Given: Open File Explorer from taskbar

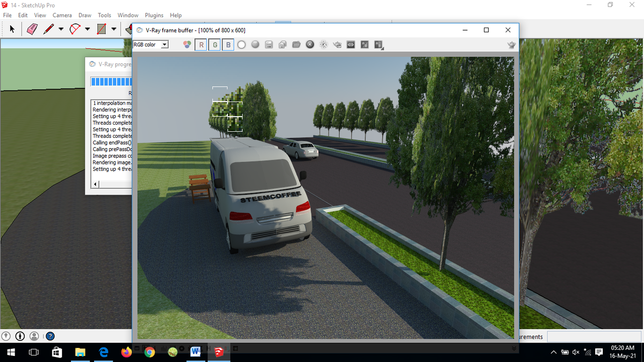Looking at the screenshot, I should click(80, 352).
